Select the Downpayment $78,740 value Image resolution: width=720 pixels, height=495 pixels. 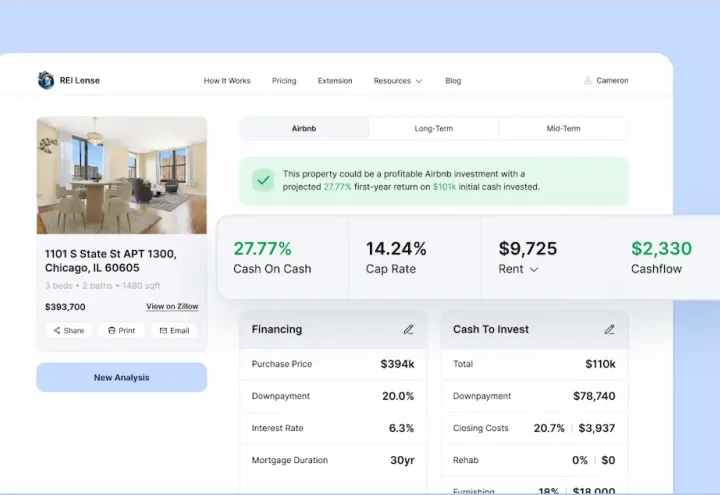point(594,396)
